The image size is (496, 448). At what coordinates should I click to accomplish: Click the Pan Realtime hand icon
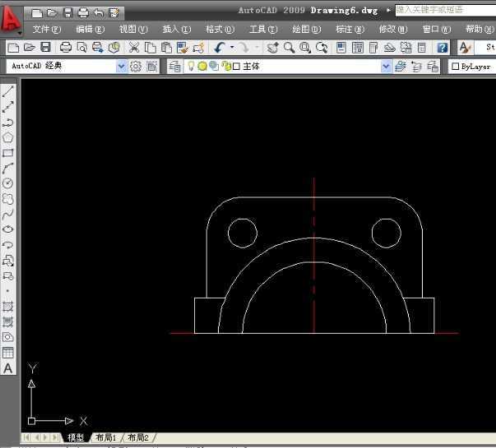pyautogui.click(x=272, y=48)
